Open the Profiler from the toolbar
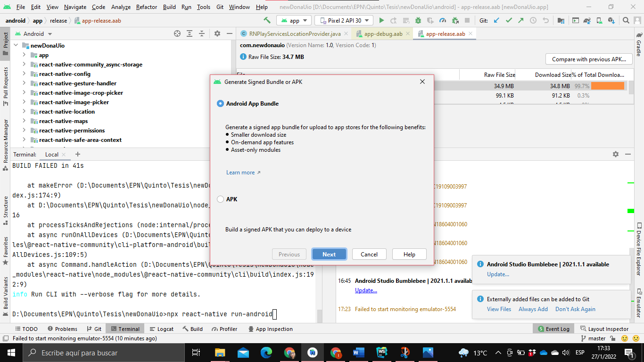Image resolution: width=644 pixels, height=362 pixels. (442, 20)
